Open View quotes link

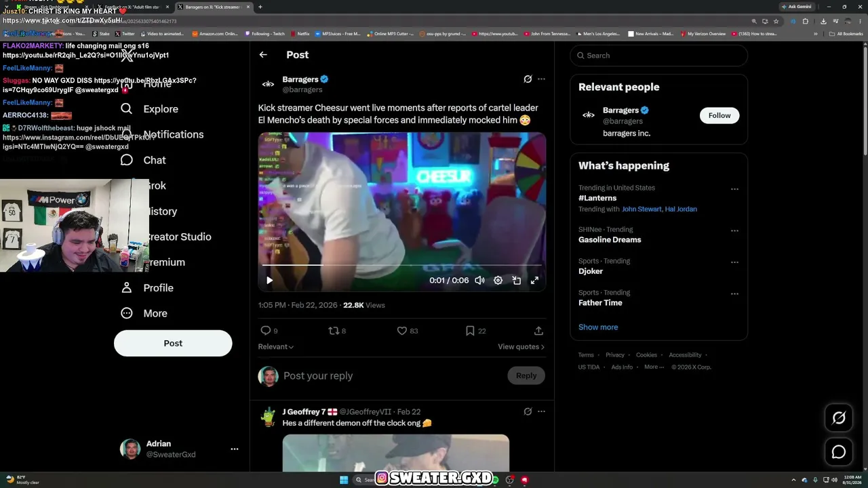pos(521,347)
